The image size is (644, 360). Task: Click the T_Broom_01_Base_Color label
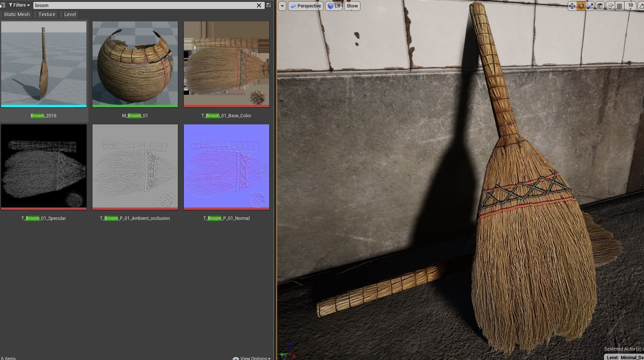tap(226, 115)
